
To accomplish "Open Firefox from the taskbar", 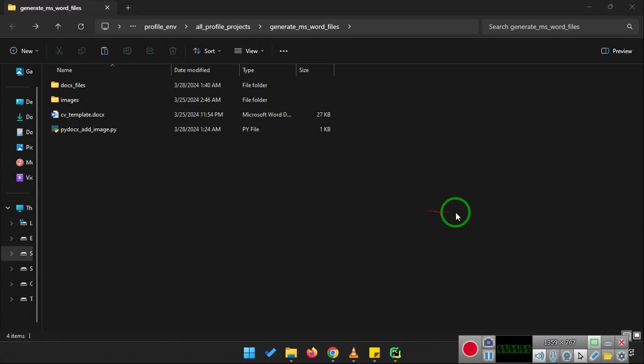I will click(312, 353).
